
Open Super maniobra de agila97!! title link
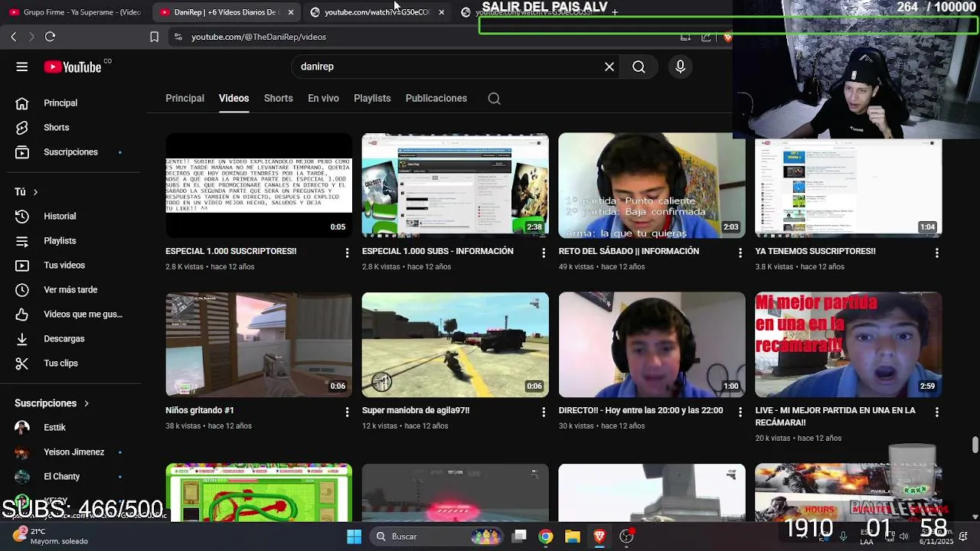(416, 410)
